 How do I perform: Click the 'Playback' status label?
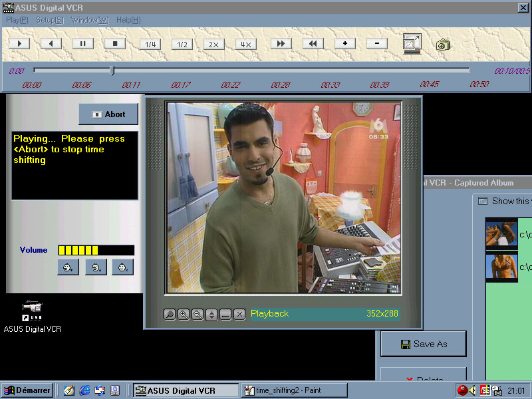pos(270,313)
